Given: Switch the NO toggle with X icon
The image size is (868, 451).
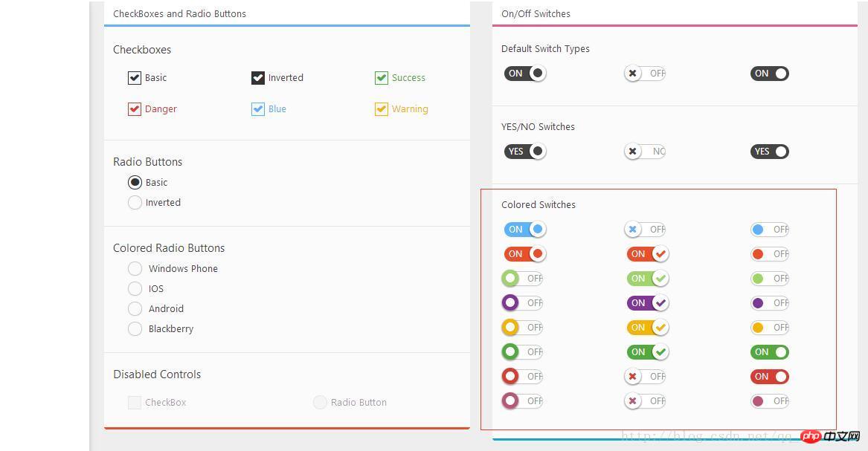Looking at the screenshot, I should pos(645,152).
